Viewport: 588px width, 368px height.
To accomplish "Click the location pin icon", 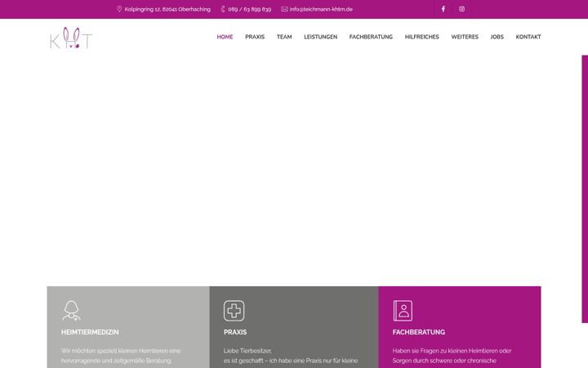I will [119, 9].
